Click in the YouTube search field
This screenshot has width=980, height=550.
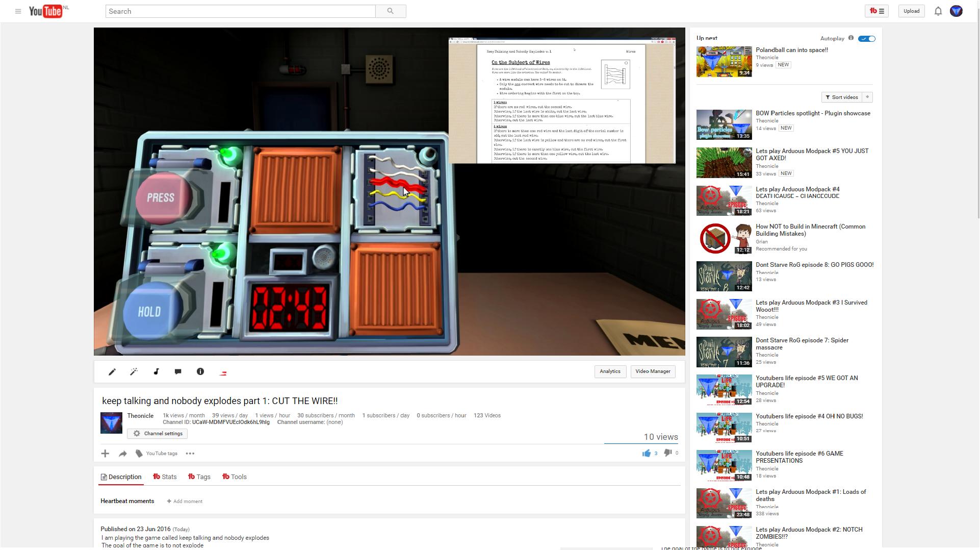[240, 11]
